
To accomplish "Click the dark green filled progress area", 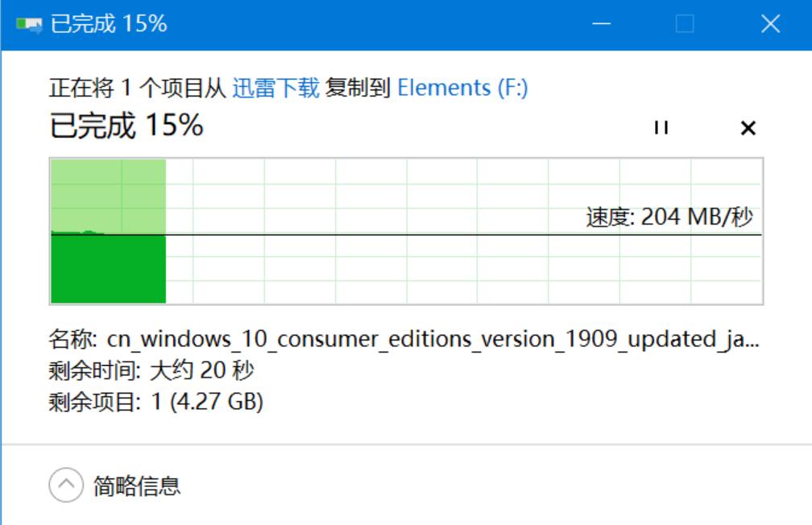I will coord(108,270).
